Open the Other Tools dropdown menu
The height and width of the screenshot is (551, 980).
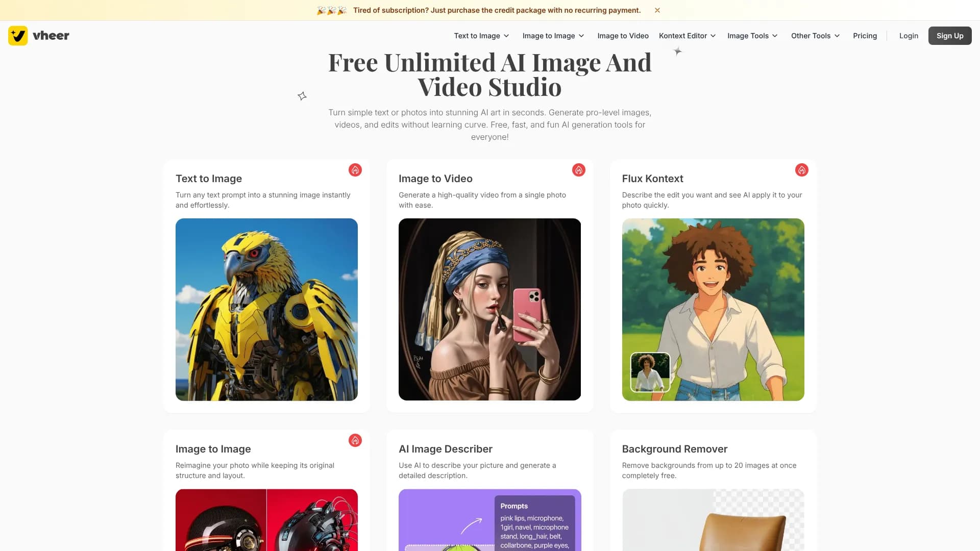click(x=815, y=36)
